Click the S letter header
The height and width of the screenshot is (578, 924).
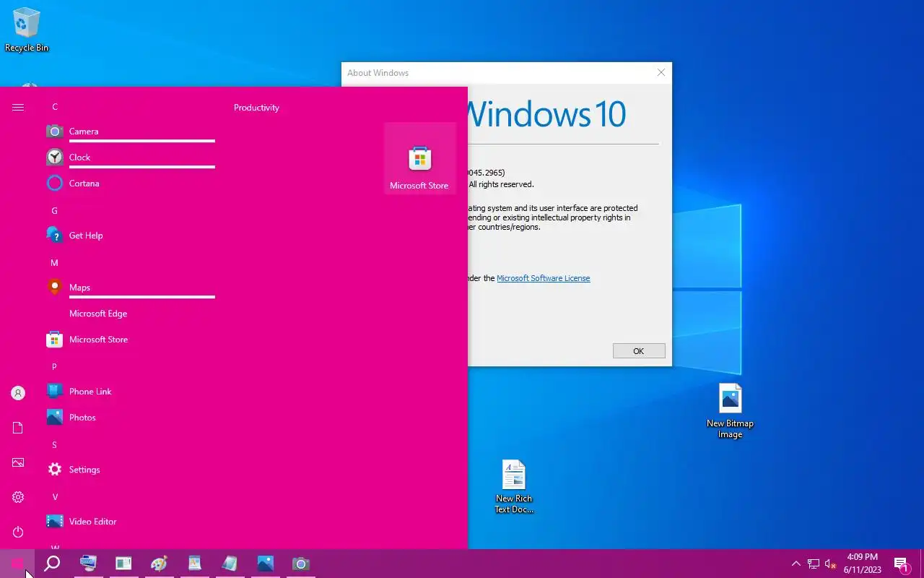pos(54,445)
